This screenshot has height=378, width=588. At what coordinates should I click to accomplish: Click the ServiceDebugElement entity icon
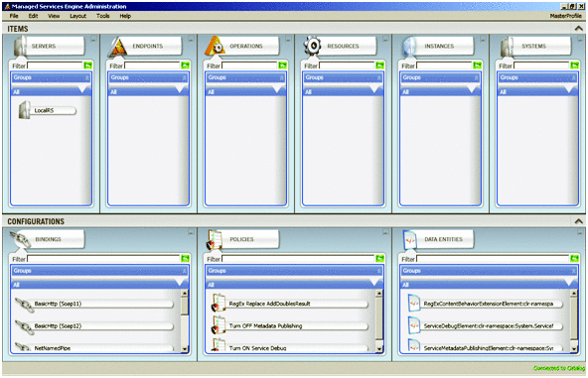(414, 325)
